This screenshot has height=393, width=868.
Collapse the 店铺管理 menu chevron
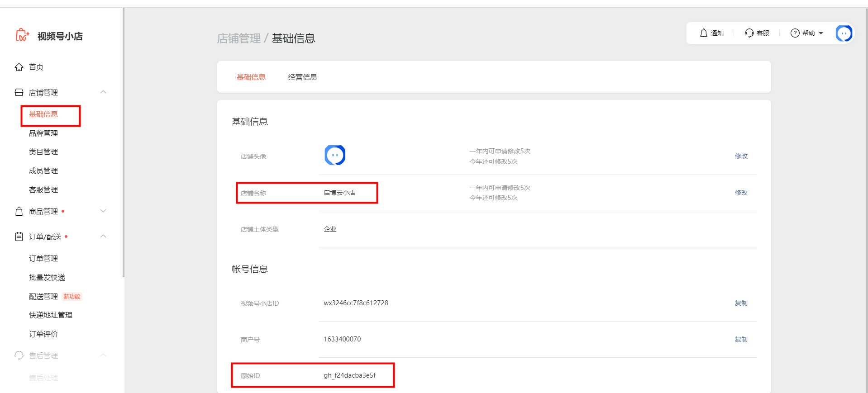pyautogui.click(x=103, y=92)
